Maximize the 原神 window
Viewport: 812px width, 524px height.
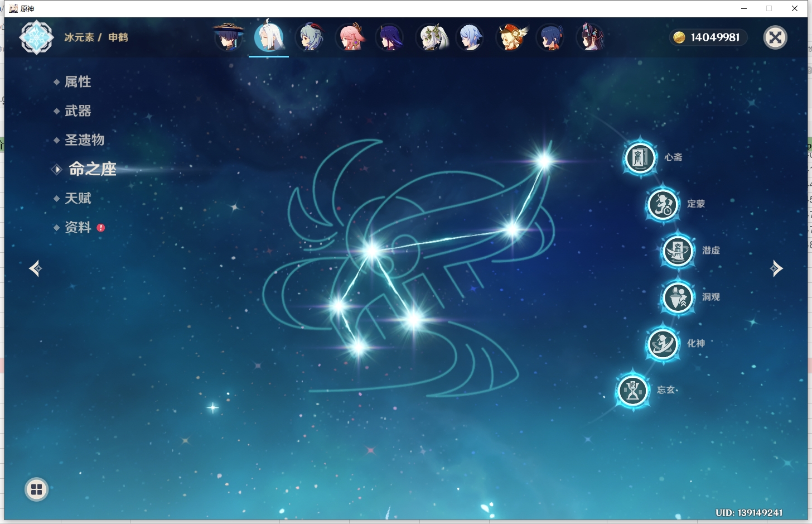click(769, 8)
